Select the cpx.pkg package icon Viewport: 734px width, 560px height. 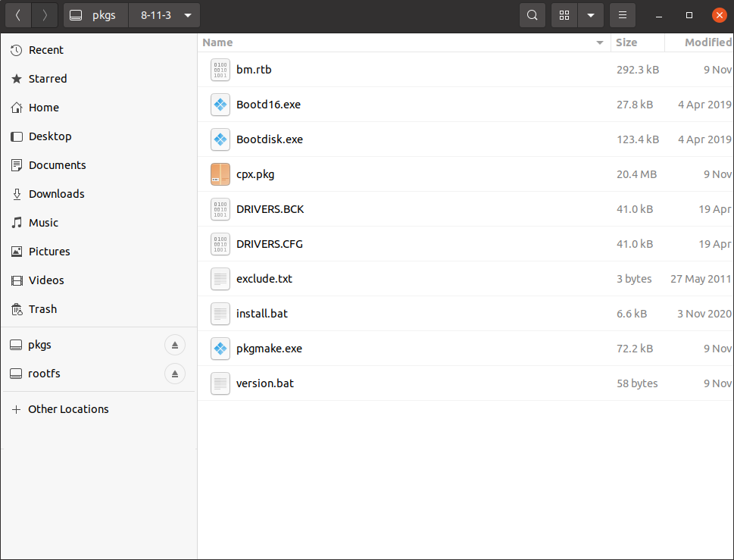(220, 174)
